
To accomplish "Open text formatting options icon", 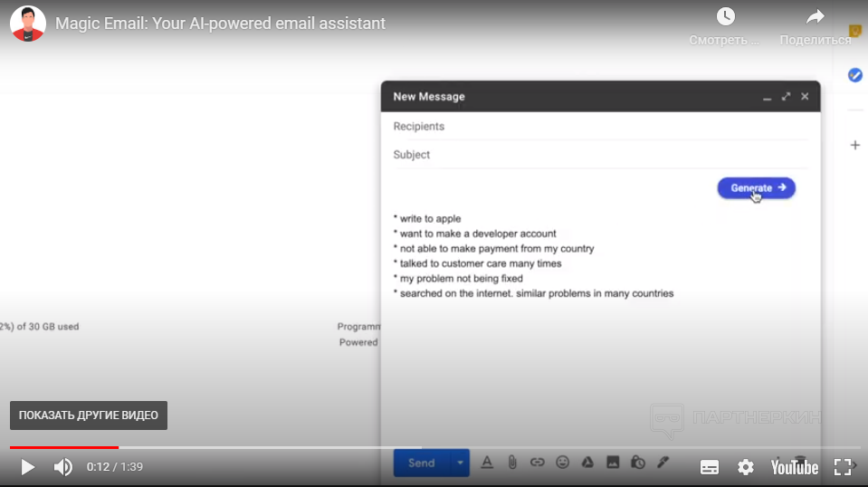I will click(487, 463).
